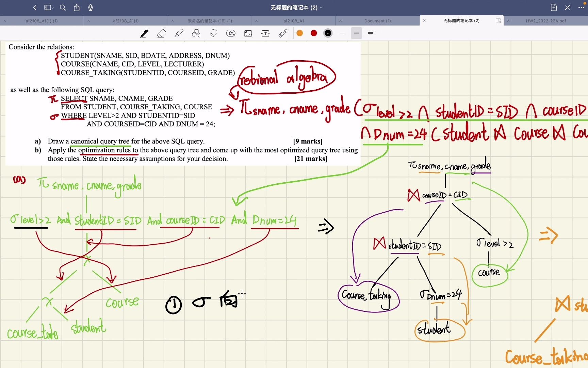Go back with the left chevron
The width and height of the screenshot is (588, 368).
pos(35,7)
